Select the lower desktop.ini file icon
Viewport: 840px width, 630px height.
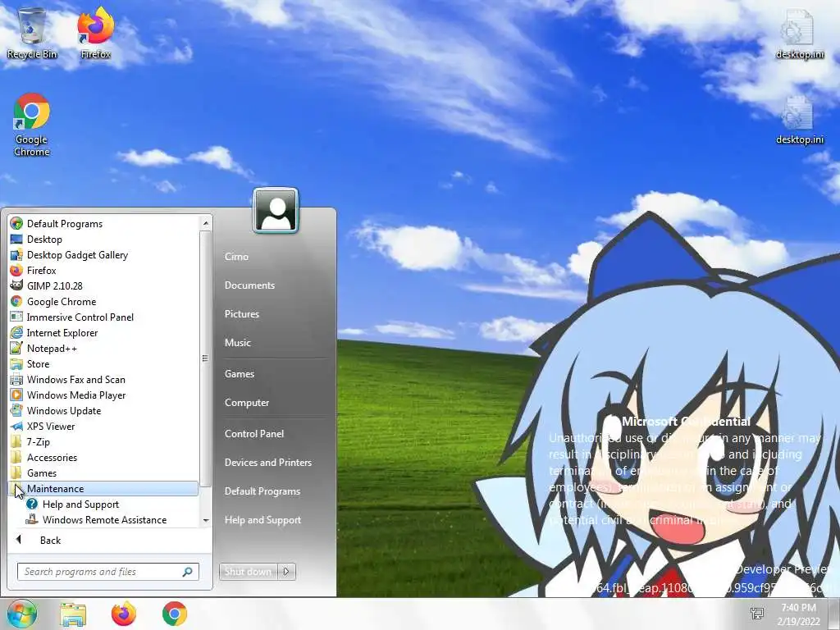pos(799,120)
